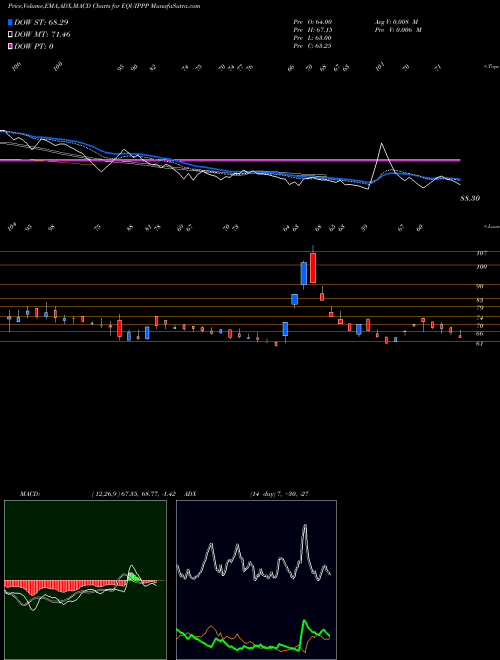Click MACD parameters (12,26,9) readout
The image size is (500, 660).
pos(133,494)
